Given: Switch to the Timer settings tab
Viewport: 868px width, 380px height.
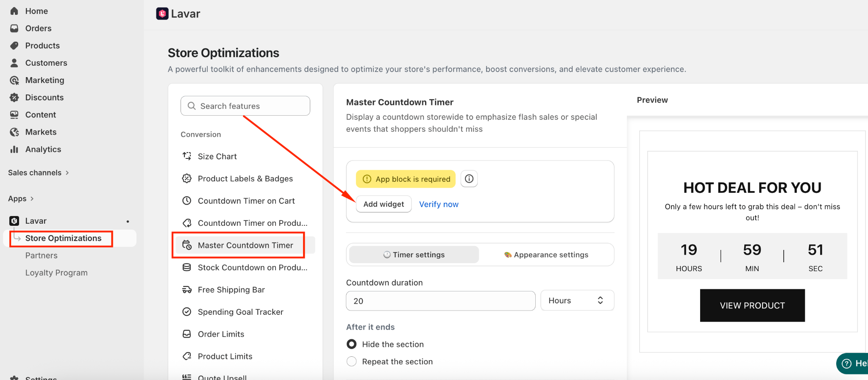Looking at the screenshot, I should click(414, 255).
